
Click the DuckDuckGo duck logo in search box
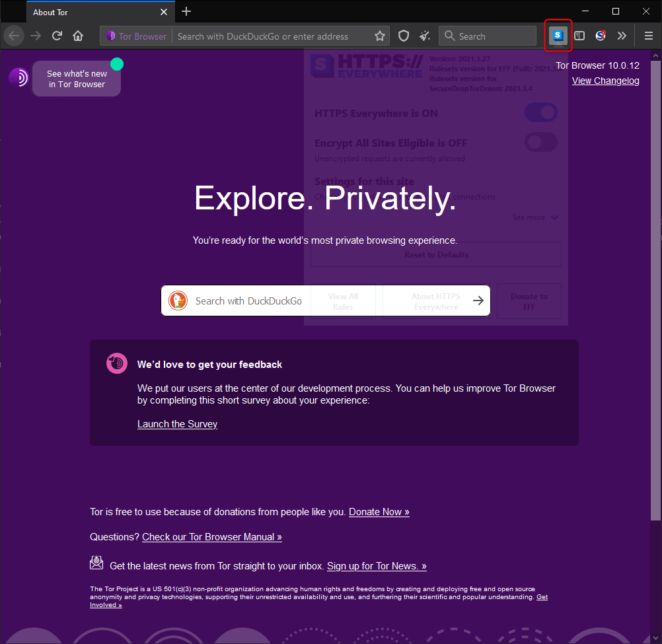pos(178,301)
